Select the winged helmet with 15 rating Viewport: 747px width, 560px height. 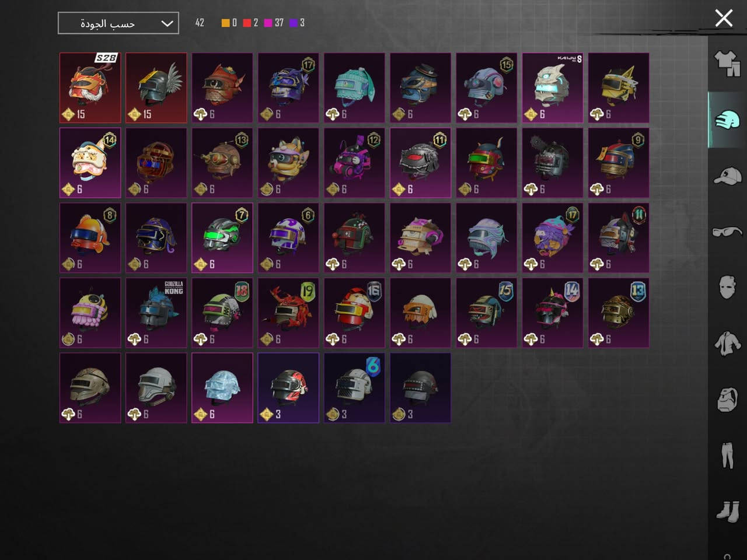(x=156, y=88)
